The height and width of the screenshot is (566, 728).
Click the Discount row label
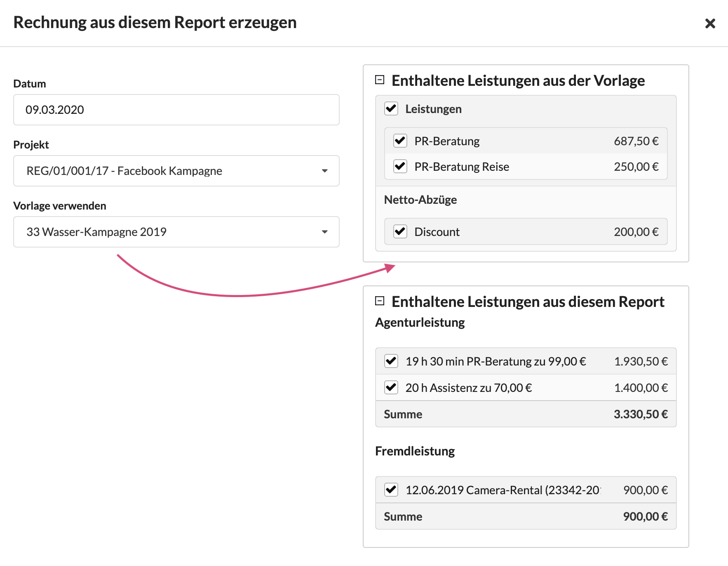437,232
